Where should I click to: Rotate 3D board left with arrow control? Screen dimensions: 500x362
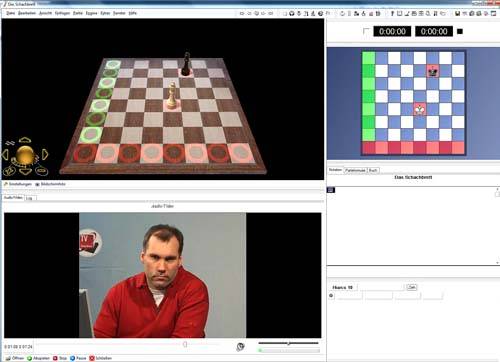[x=5, y=155]
